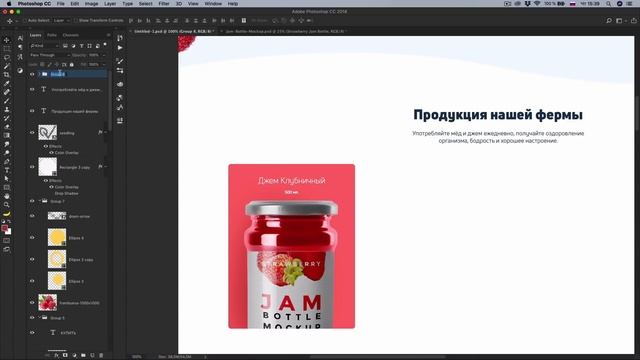Screen dimensions: 640x360
Task: Open the Apple menu
Action: click(x=9, y=4)
